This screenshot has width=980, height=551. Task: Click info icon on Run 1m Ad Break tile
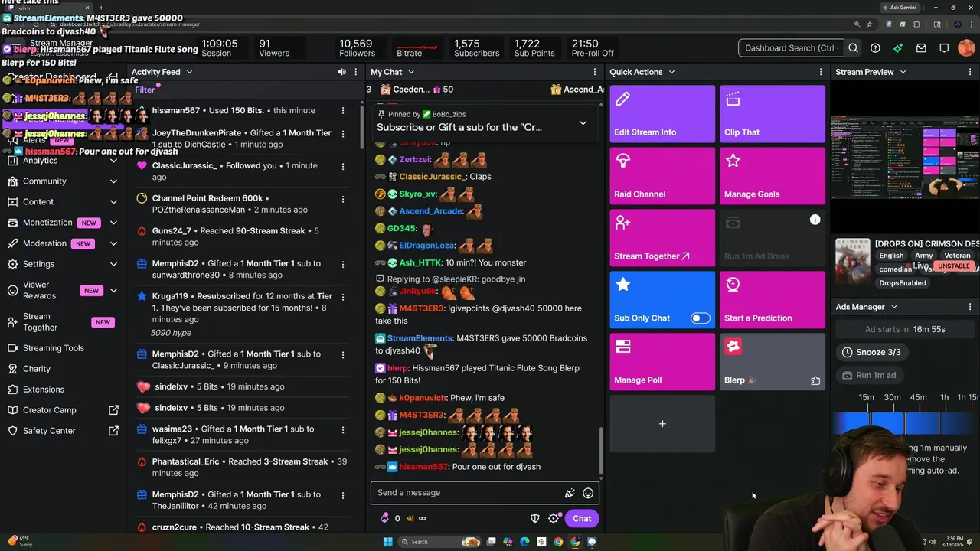click(x=815, y=220)
